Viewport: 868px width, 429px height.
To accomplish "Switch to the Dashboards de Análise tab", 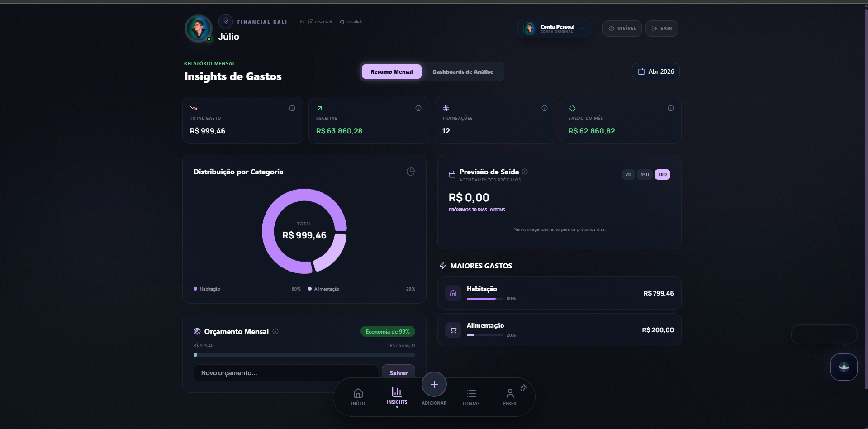I will 462,71.
